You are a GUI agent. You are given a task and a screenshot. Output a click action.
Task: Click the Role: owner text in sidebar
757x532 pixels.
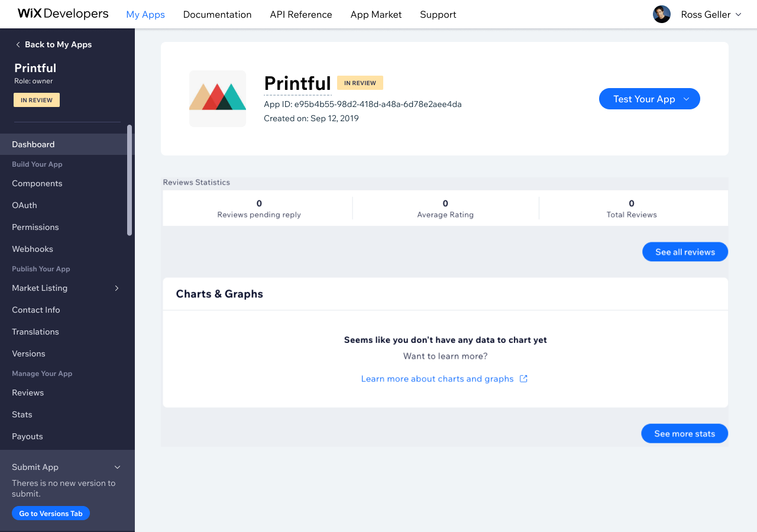[34, 82]
